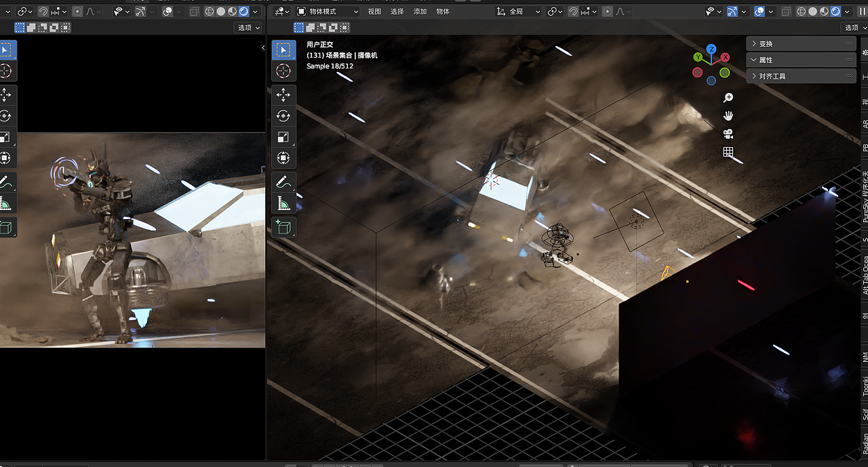868x467 pixels.
Task: Select the Scale tool in right viewport toolbar
Action: point(283,137)
